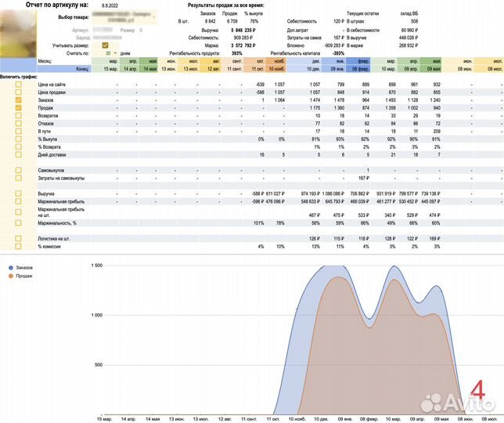Click the 'Конец:' row label cell
Screen dimensions: 504x423
pyautogui.click(x=85, y=68)
